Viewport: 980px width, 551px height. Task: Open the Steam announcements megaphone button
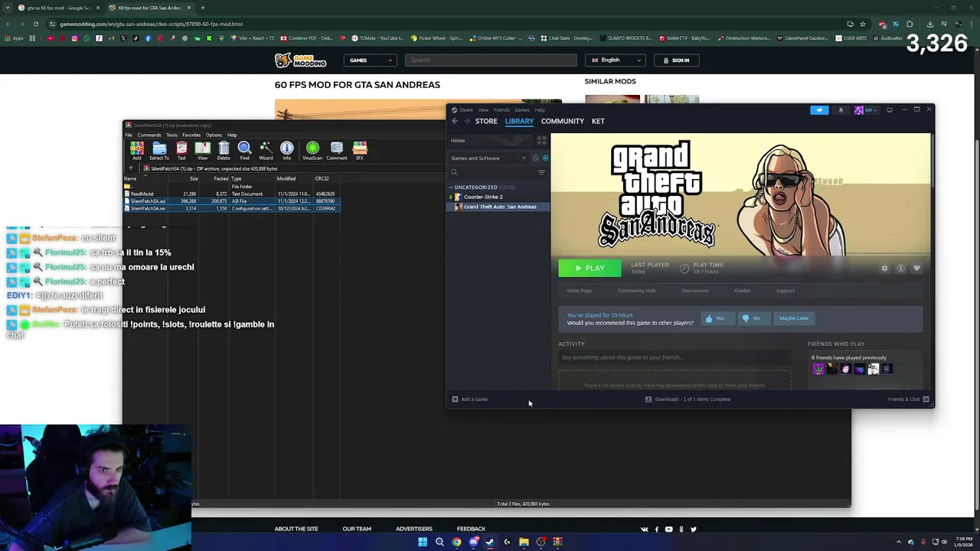819,110
